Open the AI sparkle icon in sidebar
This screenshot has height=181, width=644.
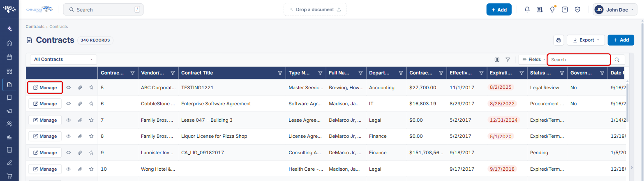(x=9, y=29)
